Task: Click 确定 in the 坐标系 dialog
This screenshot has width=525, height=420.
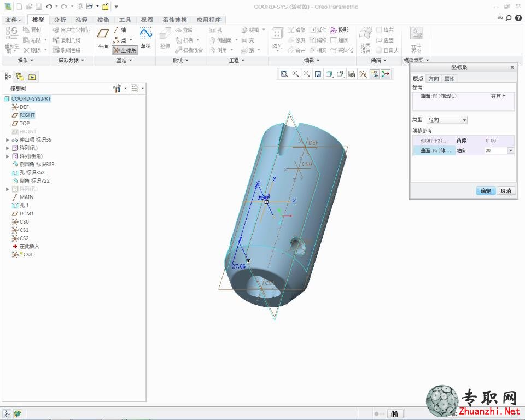Action: pos(486,190)
